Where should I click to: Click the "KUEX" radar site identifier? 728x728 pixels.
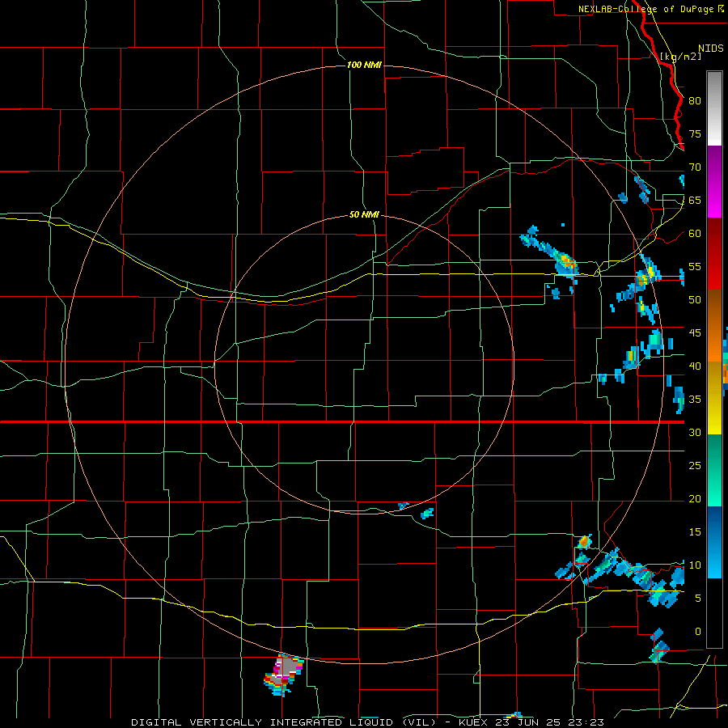click(x=476, y=722)
